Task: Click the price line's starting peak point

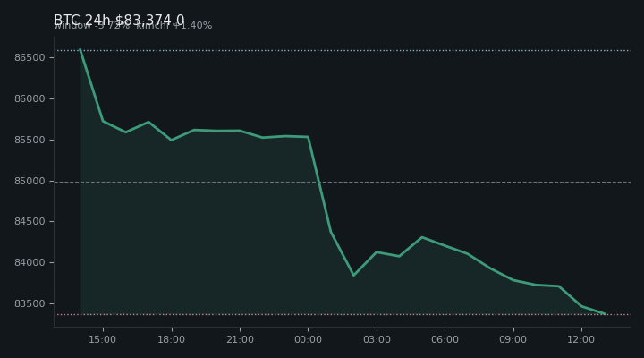Action: [80, 50]
